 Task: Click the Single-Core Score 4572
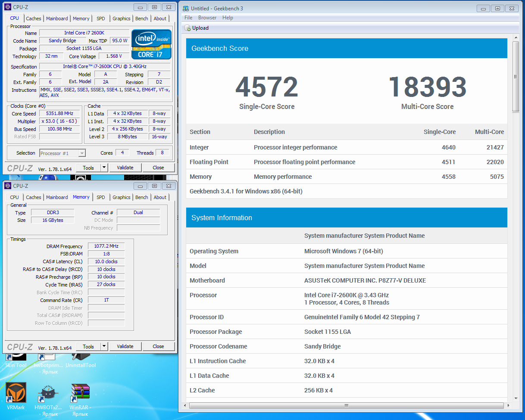pos(267,87)
